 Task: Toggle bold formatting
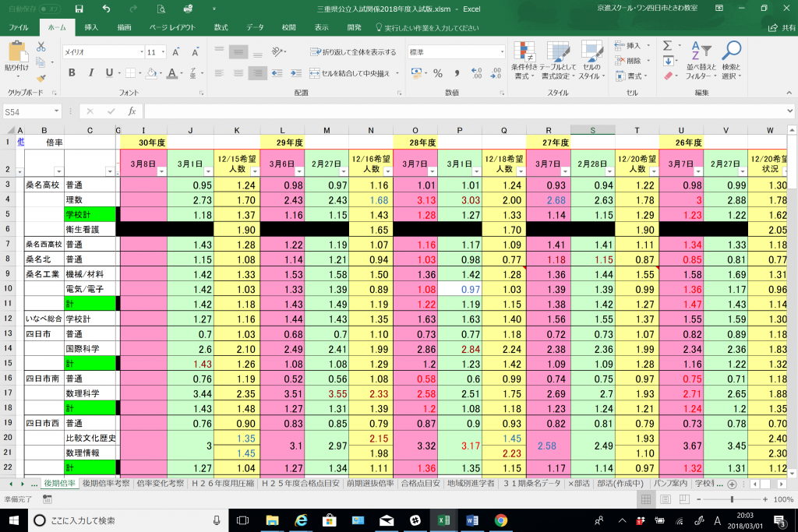click(x=71, y=73)
